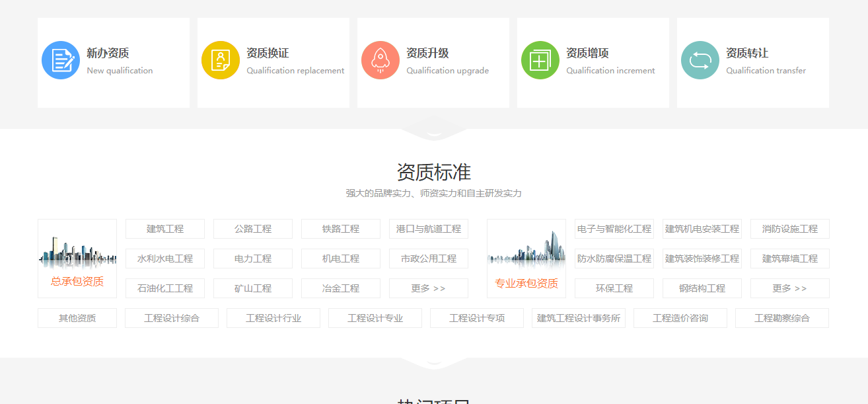This screenshot has height=404, width=868.
Task: Select the 资质换证 yellow badge icon
Action: [220, 60]
